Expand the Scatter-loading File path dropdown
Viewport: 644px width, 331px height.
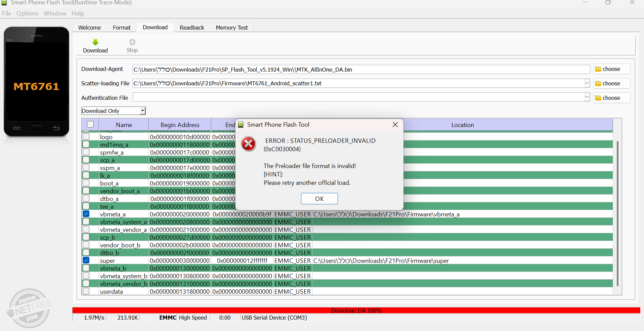click(x=587, y=83)
